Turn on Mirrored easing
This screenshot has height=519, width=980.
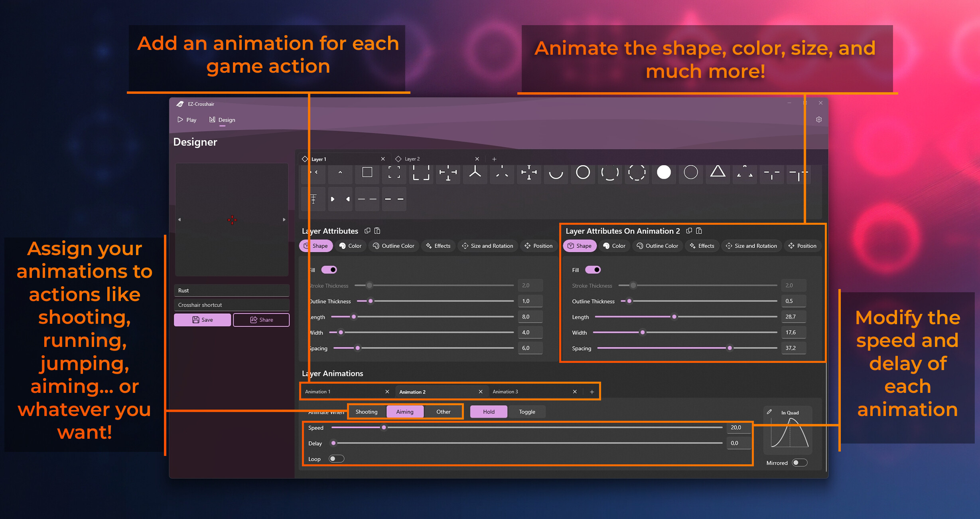coord(799,462)
